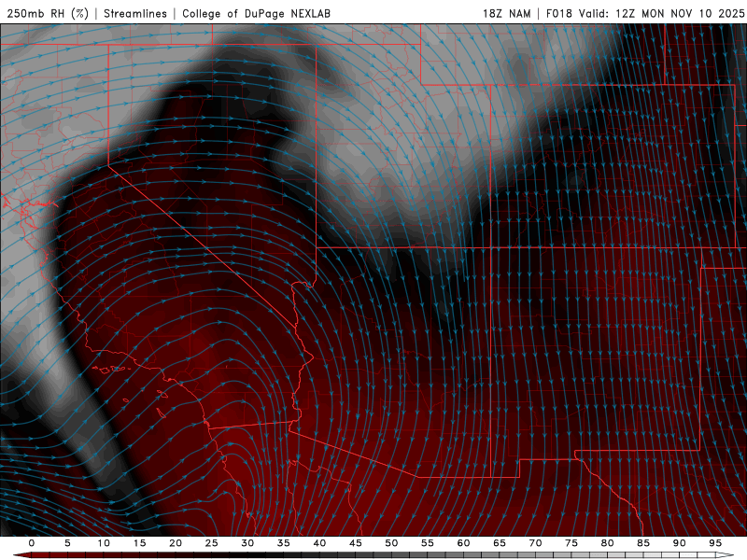The width and height of the screenshot is (747, 560).
Task: Click the "Streamlines" label in header
Action: (135, 13)
